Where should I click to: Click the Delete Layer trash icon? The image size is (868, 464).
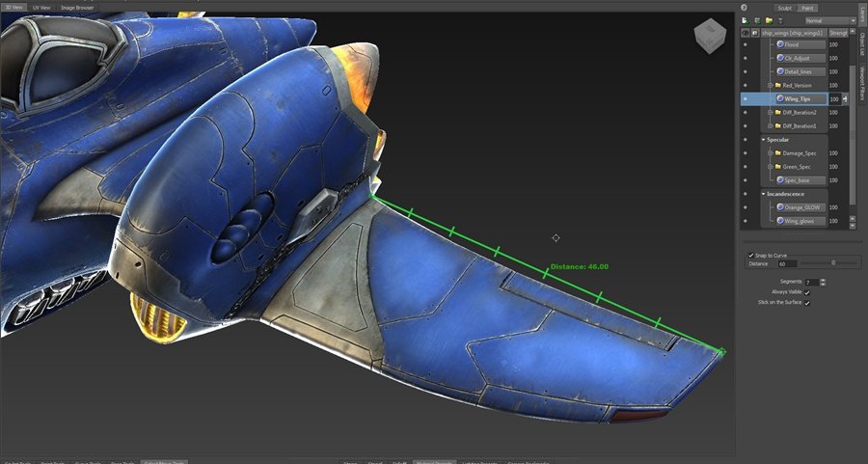pyautogui.click(x=780, y=20)
